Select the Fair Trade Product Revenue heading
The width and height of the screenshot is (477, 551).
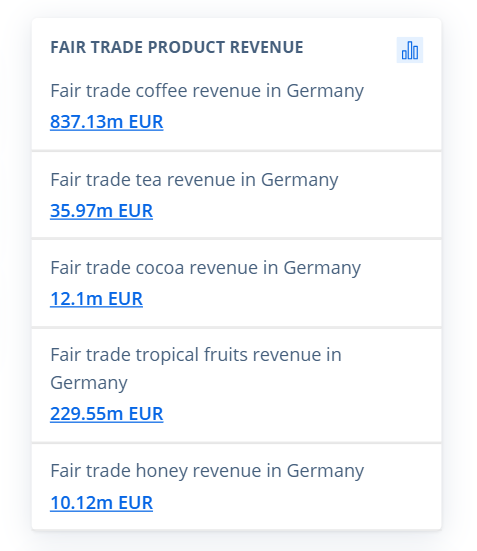177,47
